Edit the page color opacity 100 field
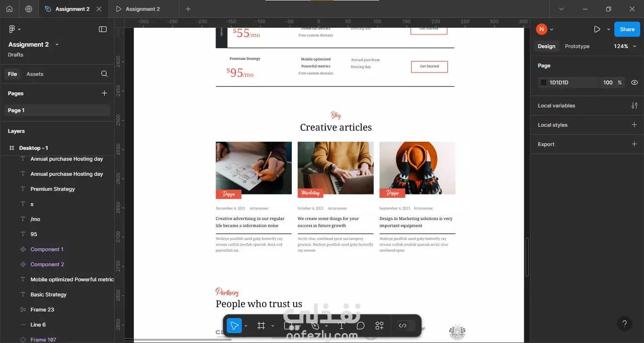This screenshot has height=343, width=644. [608, 82]
